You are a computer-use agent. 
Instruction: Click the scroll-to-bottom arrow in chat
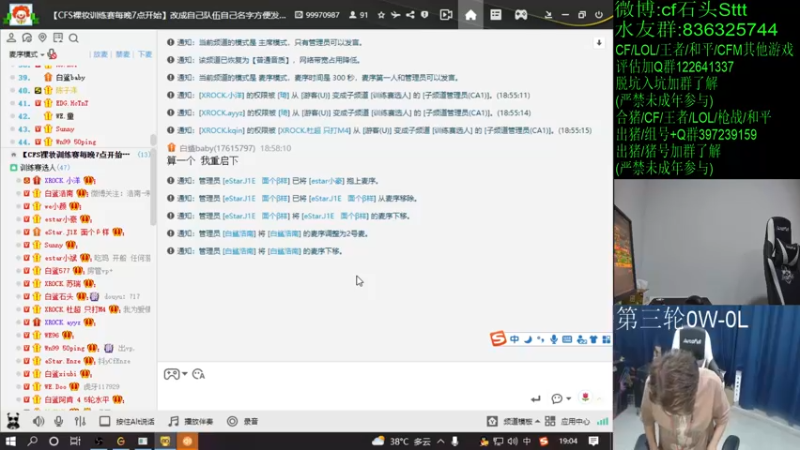click(x=599, y=43)
